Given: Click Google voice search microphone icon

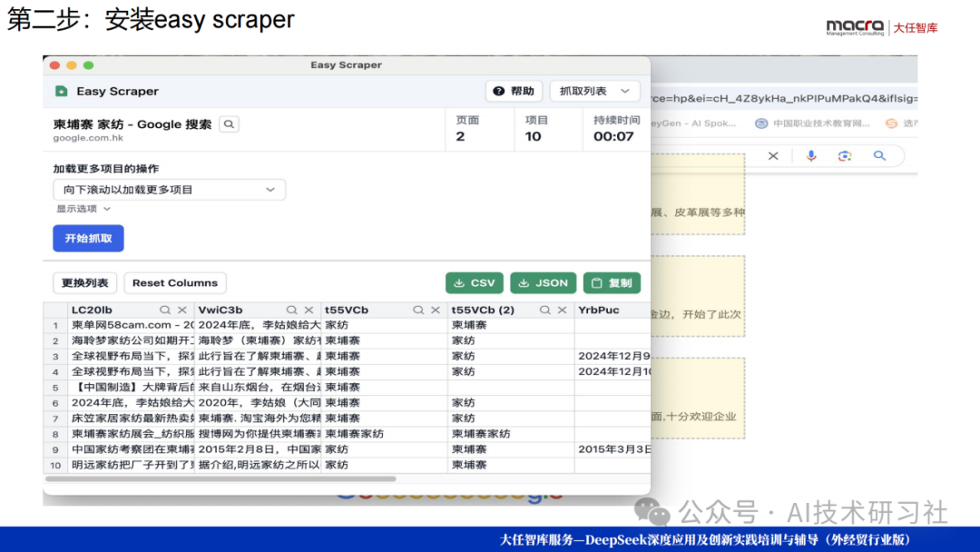Looking at the screenshot, I should pyautogui.click(x=811, y=156).
